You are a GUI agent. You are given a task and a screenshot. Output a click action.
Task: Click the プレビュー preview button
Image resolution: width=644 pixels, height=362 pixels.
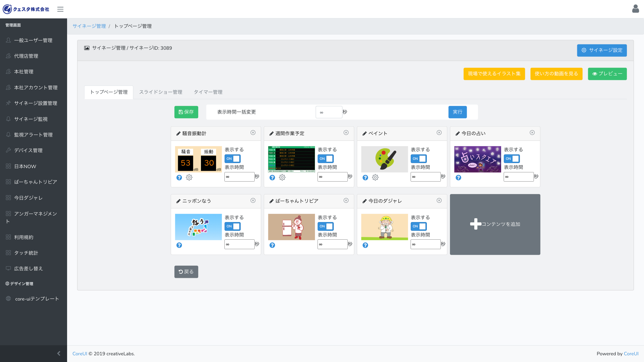(x=607, y=74)
